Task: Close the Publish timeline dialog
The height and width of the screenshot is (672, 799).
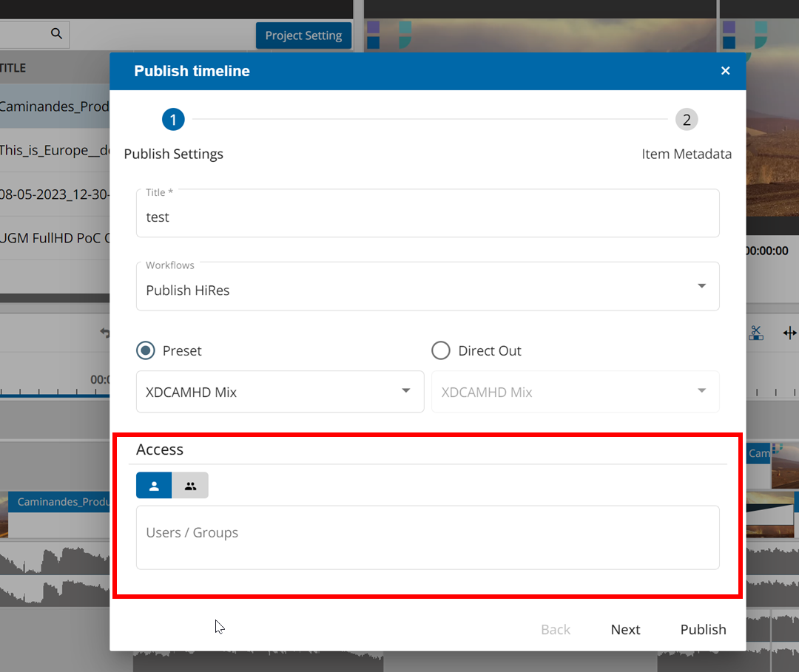Action: pos(725,70)
